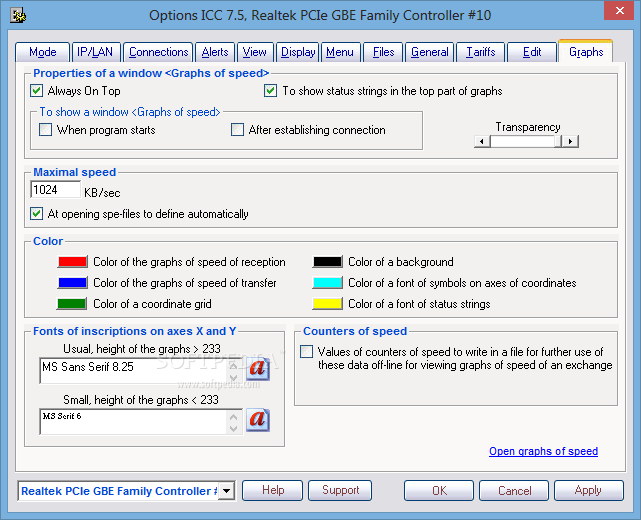Enable When program starts checkbox
Image resolution: width=641 pixels, height=520 pixels.
pyautogui.click(x=45, y=130)
